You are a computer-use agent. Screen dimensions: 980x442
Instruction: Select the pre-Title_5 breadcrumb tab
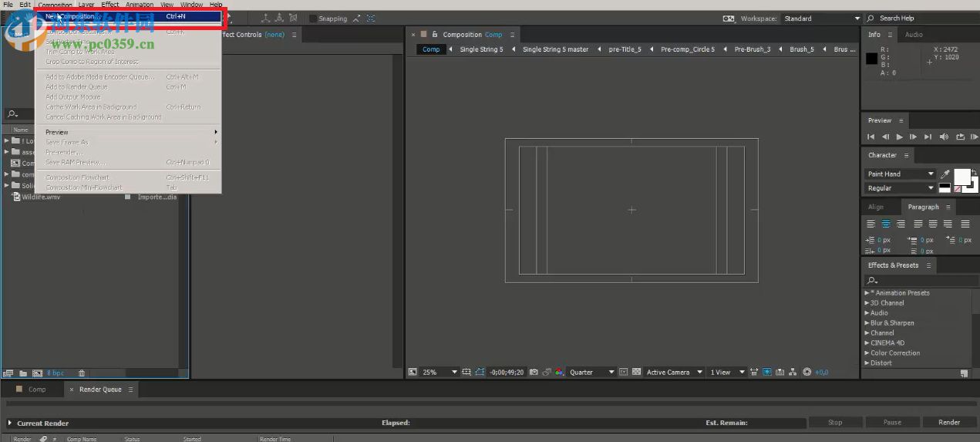pyautogui.click(x=625, y=49)
